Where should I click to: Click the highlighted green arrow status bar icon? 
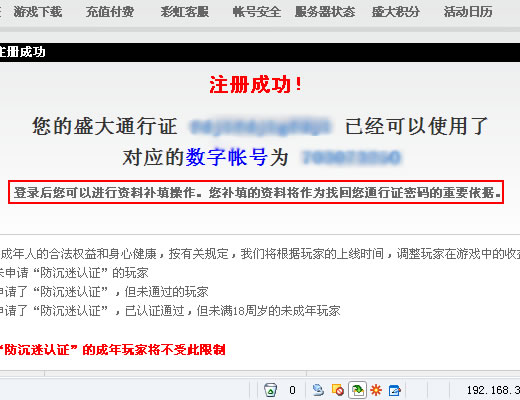pyautogui.click(x=357, y=390)
